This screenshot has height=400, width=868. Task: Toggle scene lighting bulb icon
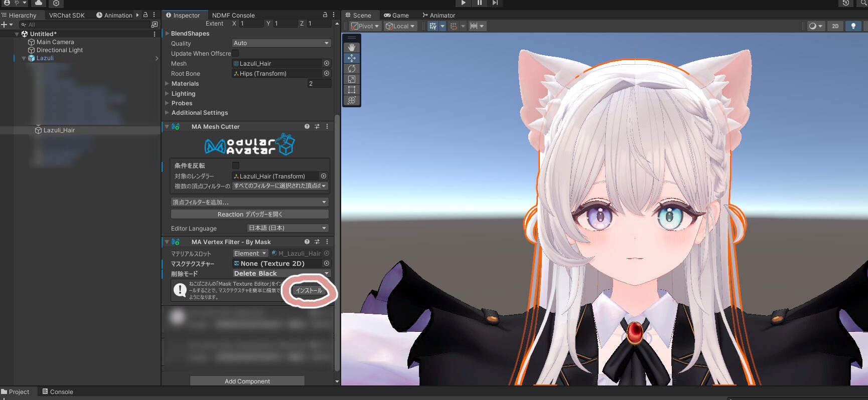pyautogui.click(x=853, y=26)
